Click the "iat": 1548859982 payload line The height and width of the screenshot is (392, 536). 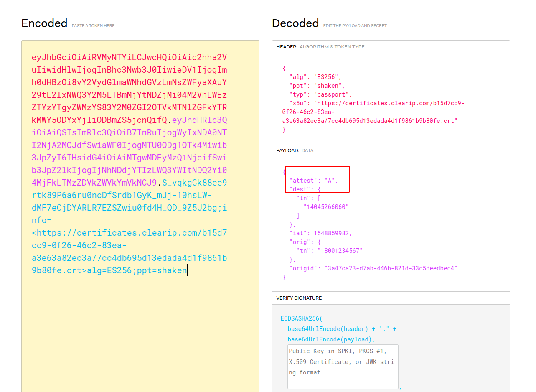point(321,233)
